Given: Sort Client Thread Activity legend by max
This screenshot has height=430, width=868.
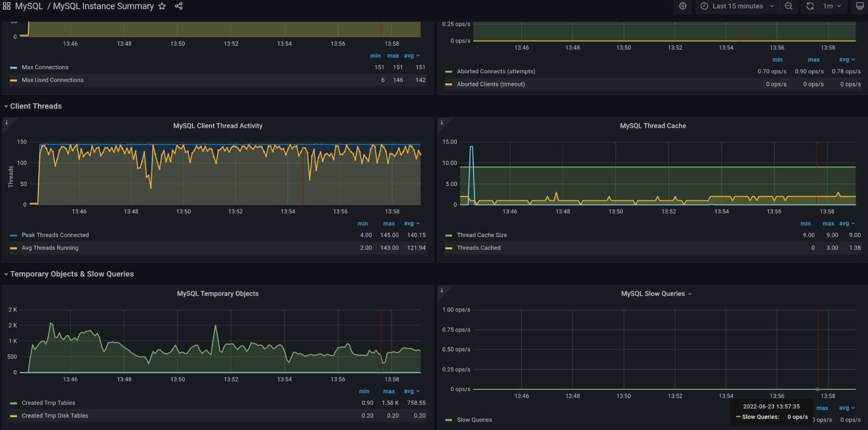Looking at the screenshot, I should point(389,223).
